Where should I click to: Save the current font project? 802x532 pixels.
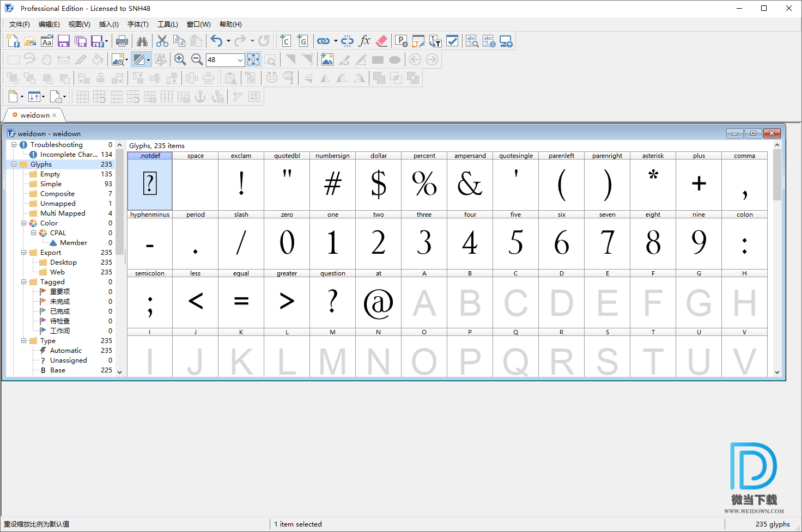coord(64,41)
